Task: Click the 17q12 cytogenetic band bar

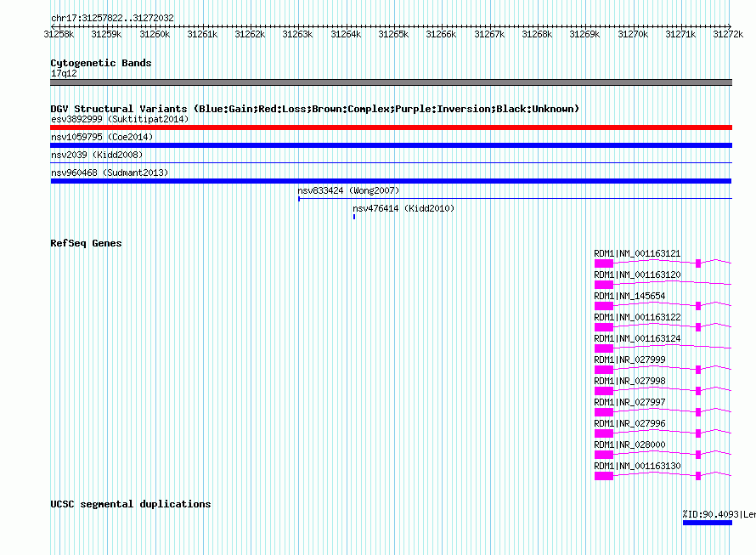Action: 391,82
